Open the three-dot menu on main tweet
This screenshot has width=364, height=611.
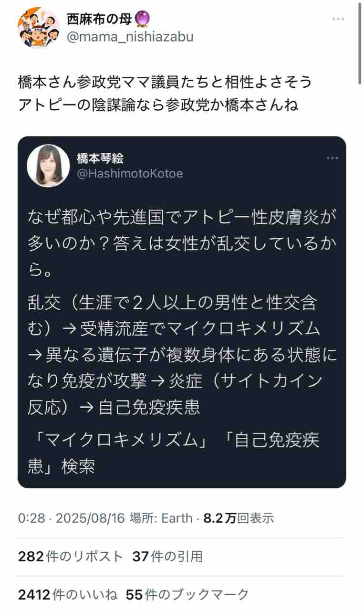click(338, 19)
